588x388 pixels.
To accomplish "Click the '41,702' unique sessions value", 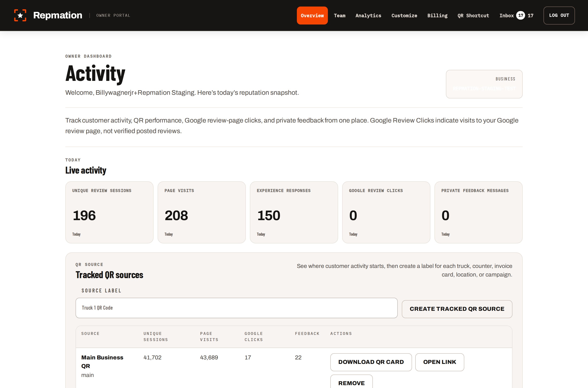I will point(152,358).
